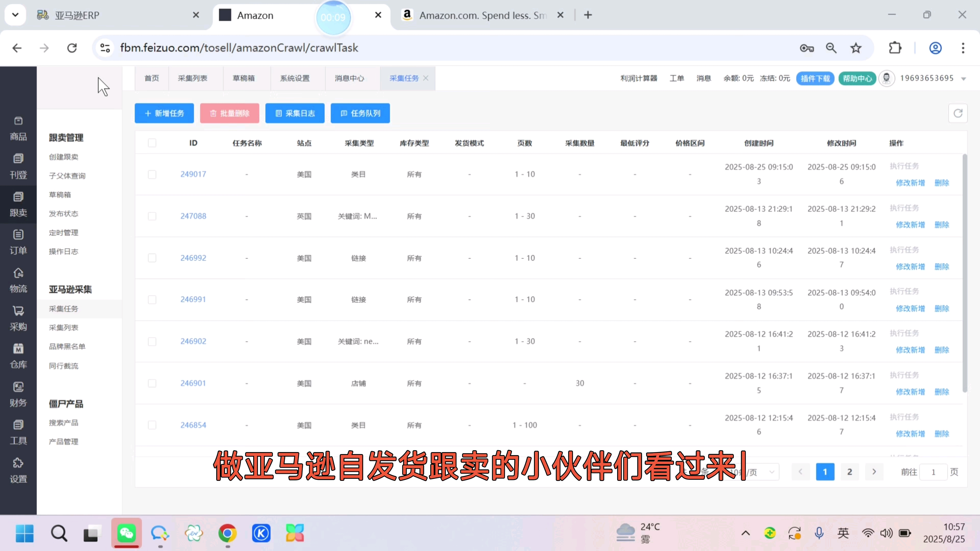The image size is (980, 551).
Task: Expand the account dropdown next to 19693653695
Action: pos(963,79)
